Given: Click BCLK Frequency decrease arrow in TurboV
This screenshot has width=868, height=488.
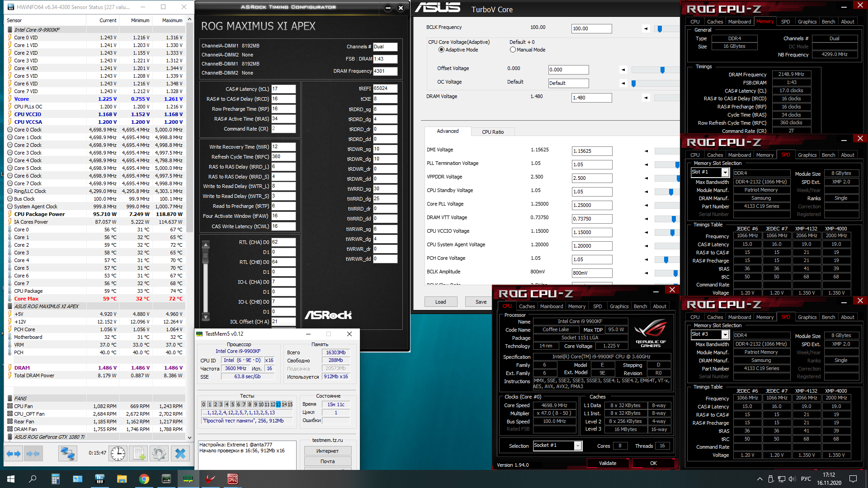Looking at the screenshot, I should pyautogui.click(x=646, y=28).
